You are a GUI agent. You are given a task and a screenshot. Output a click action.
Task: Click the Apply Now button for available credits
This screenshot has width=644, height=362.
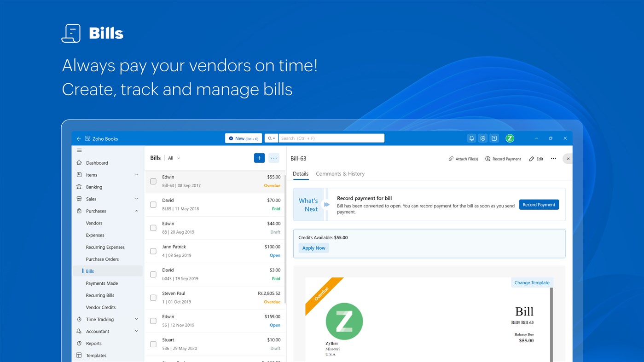coord(313,247)
